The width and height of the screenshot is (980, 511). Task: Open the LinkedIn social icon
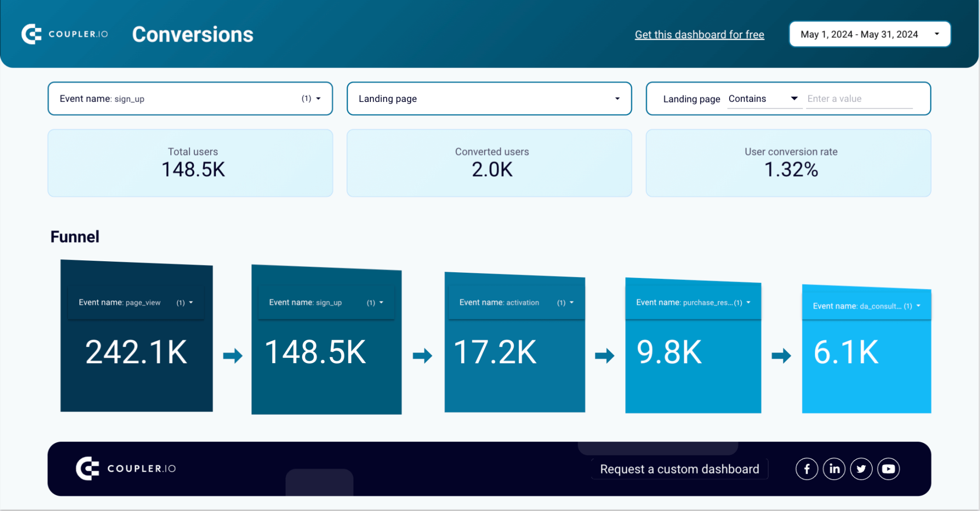pos(834,469)
